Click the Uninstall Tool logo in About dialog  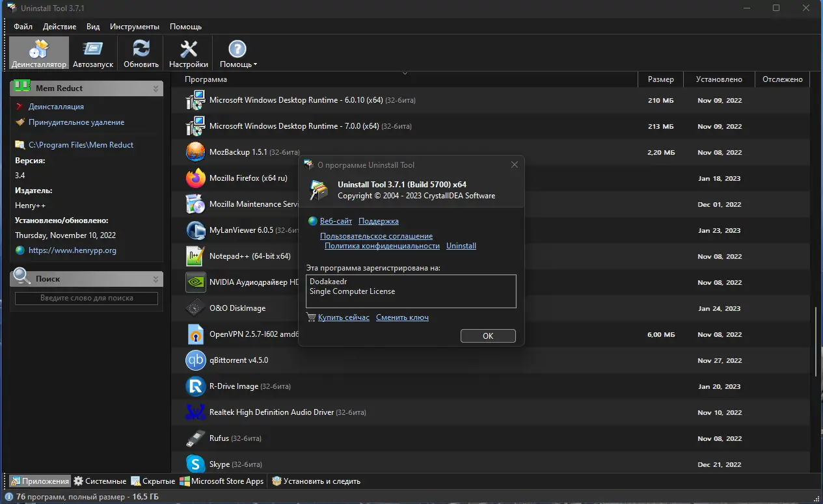click(x=318, y=189)
